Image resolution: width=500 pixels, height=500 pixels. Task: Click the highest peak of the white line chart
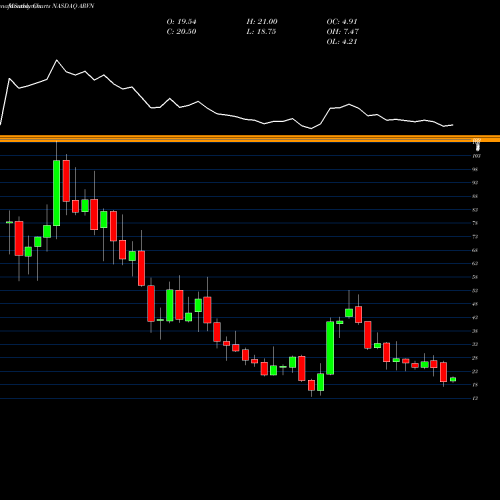click(56, 60)
